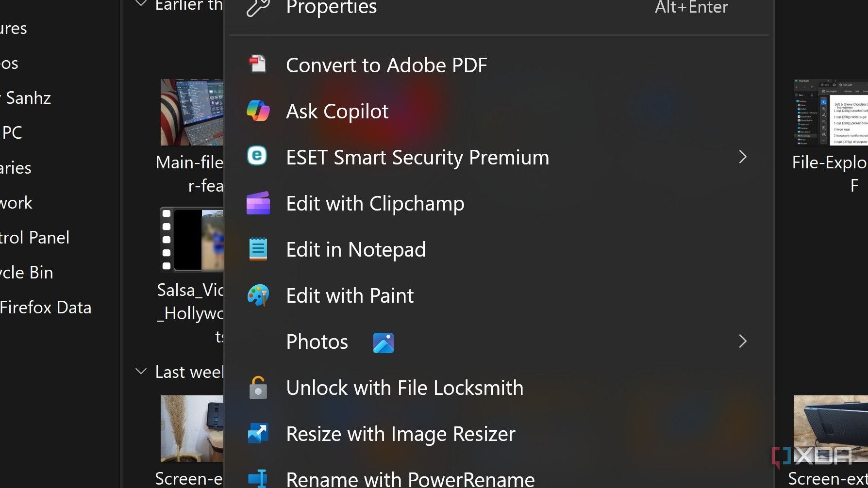Click the Image Resizer icon
The height and width of the screenshot is (488, 868).
coord(258,433)
